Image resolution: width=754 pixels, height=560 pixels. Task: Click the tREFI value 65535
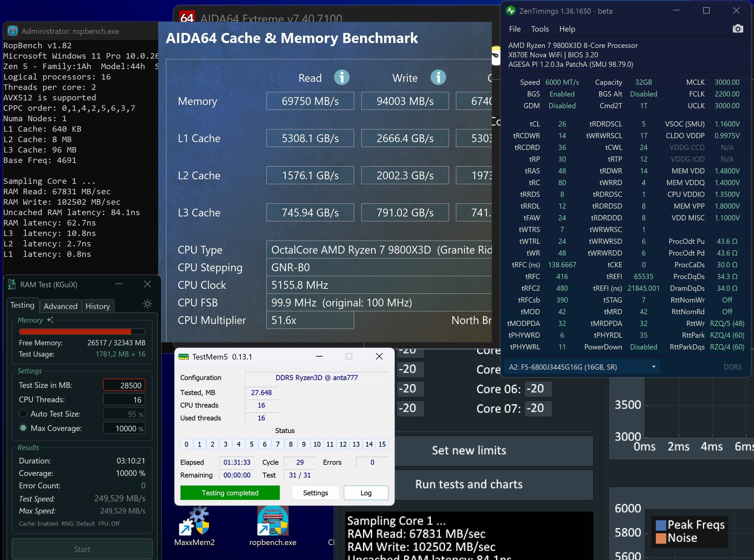coord(643,276)
